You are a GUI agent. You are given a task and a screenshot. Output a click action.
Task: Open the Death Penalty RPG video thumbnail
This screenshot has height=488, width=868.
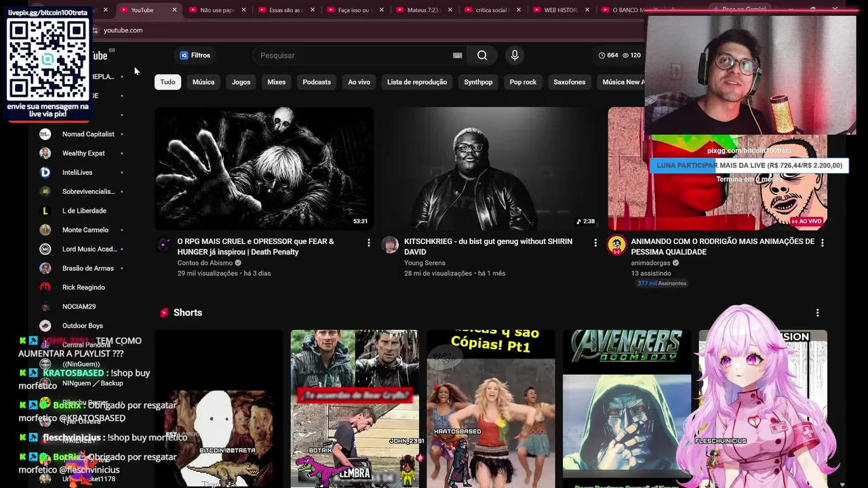coord(264,169)
